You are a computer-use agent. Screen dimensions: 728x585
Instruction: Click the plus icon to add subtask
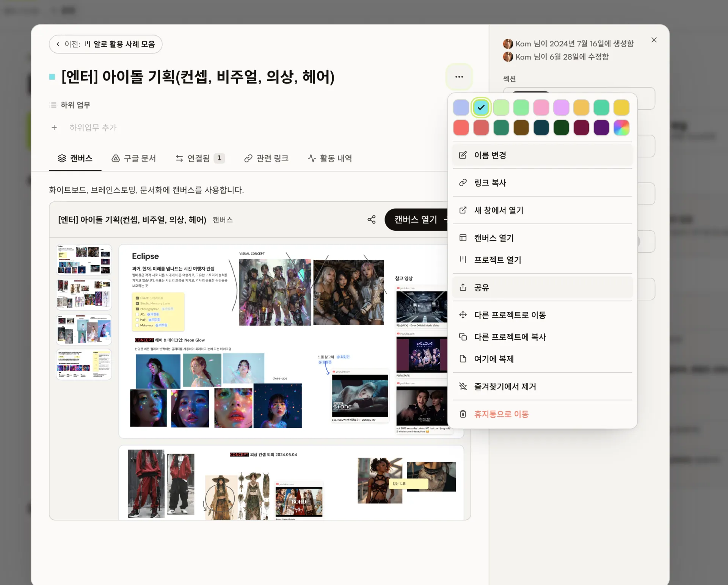(54, 127)
